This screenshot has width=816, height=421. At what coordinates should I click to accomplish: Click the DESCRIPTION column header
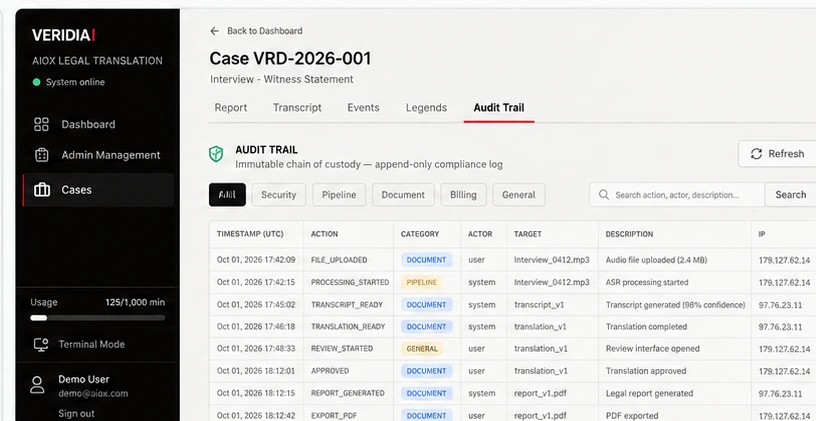(629, 234)
